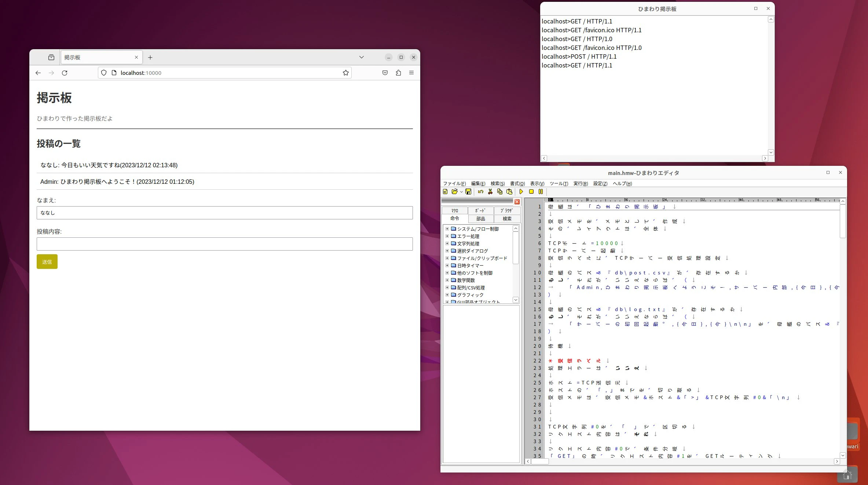868x485 pixels.
Task: Save the script with the floppy icon
Action: pos(468,192)
